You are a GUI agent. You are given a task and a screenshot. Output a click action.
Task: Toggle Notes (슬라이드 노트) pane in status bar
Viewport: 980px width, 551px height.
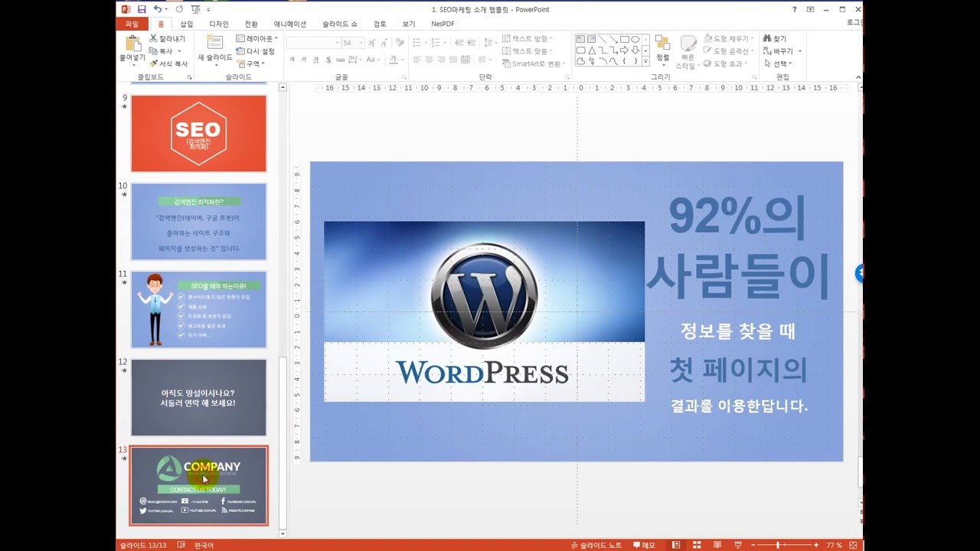597,545
